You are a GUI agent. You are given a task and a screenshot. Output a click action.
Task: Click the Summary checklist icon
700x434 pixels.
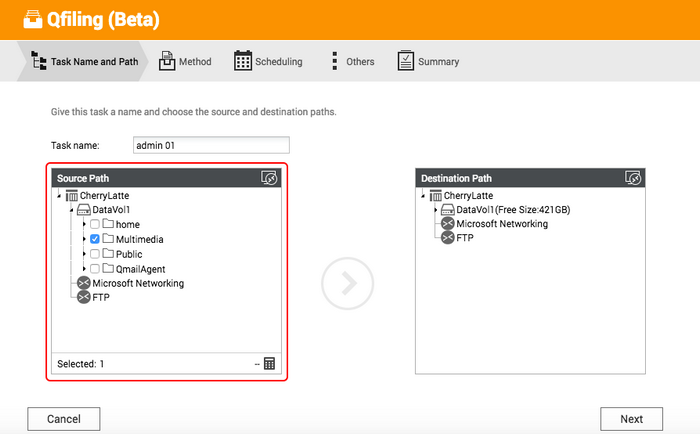(405, 60)
